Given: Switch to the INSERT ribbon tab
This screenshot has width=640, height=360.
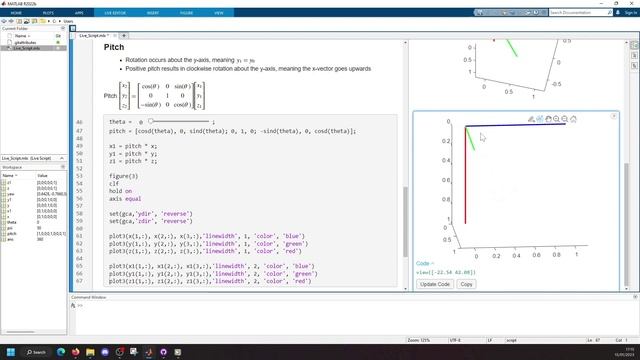Looking at the screenshot, I should [x=153, y=13].
